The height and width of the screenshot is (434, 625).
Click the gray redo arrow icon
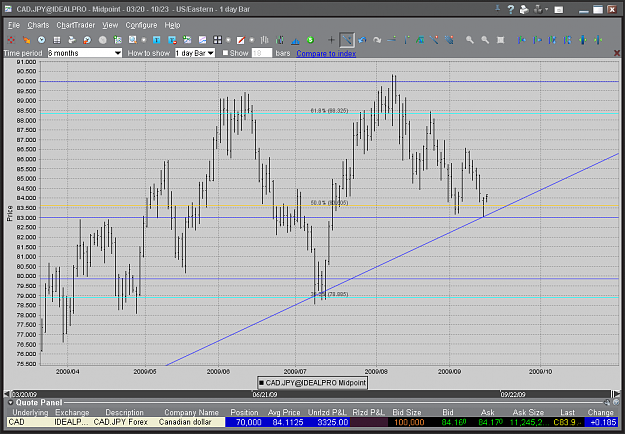tap(377, 40)
